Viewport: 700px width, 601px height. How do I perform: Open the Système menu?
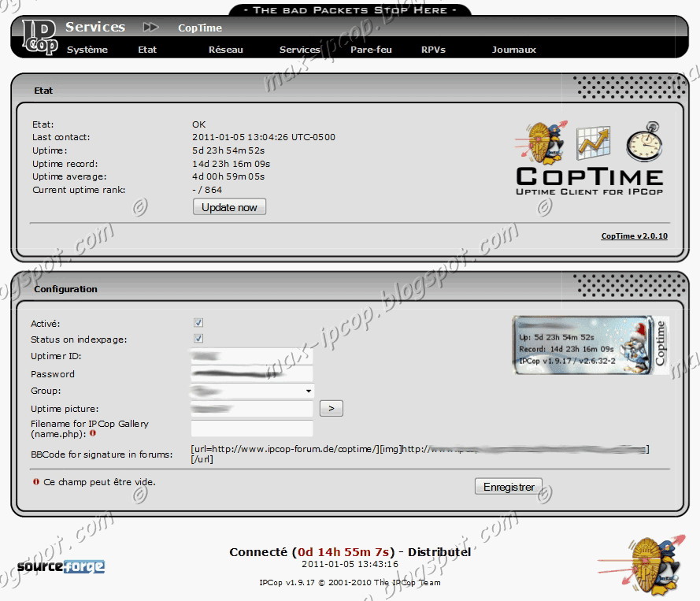[87, 50]
